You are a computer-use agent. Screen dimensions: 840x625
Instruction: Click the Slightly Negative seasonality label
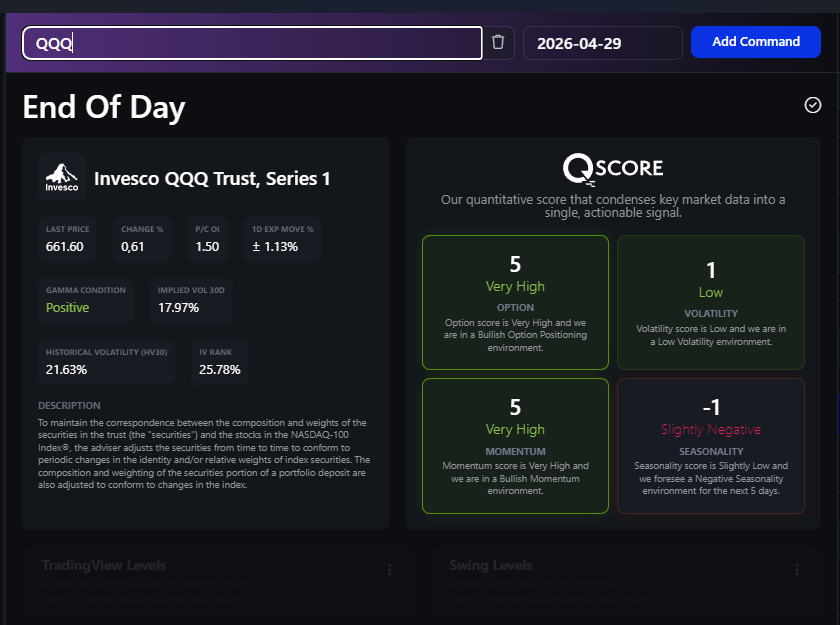710,430
